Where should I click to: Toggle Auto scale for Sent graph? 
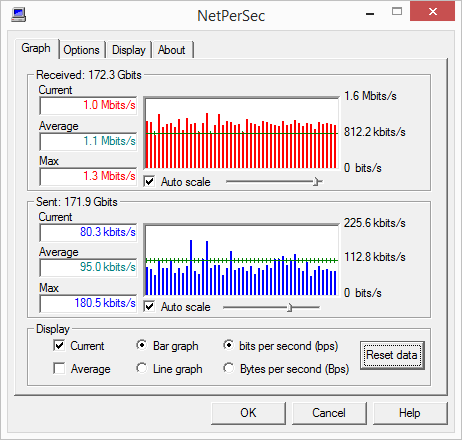149,307
